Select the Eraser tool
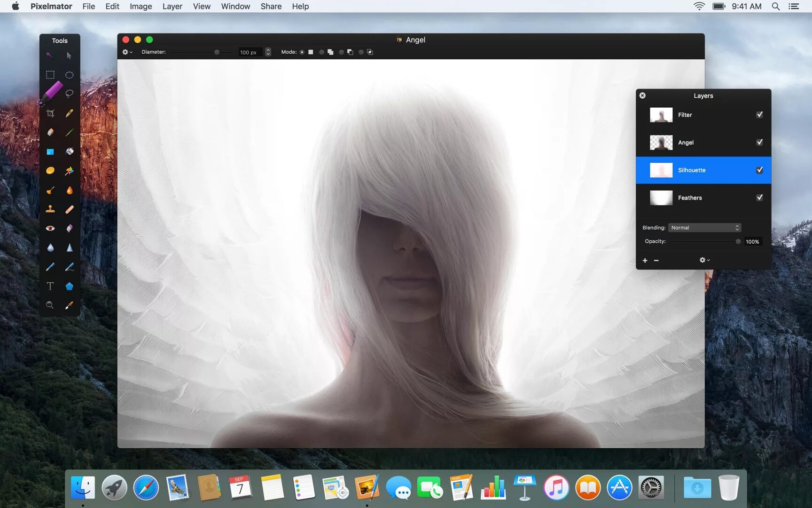The width and height of the screenshot is (812, 508). [x=50, y=132]
